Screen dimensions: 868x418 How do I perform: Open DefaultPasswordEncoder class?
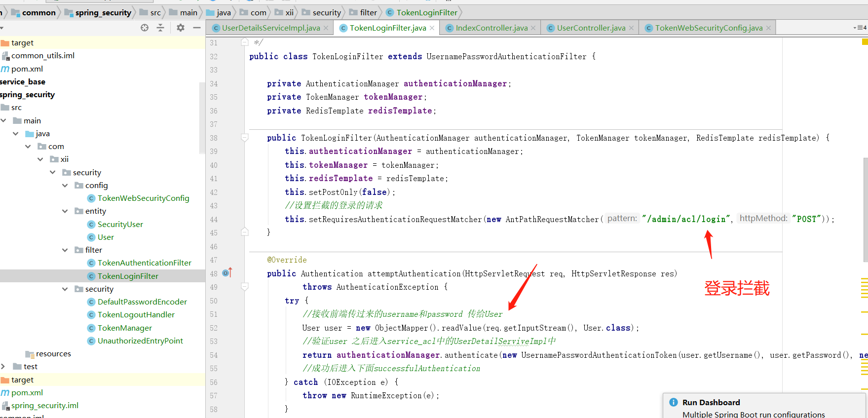142,302
